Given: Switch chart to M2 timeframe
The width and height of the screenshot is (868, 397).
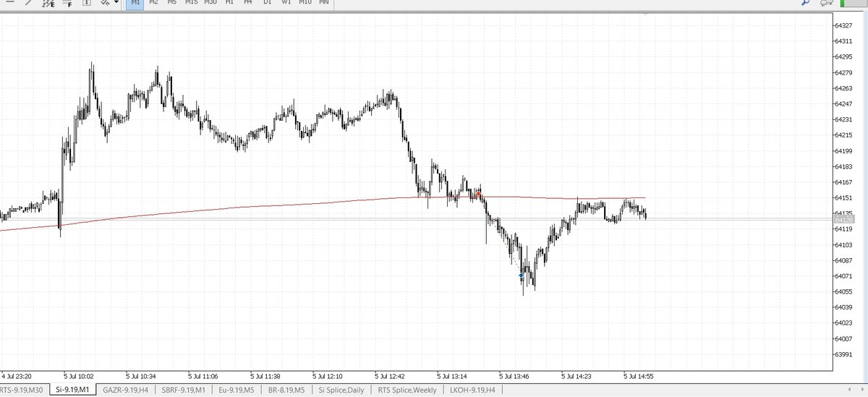Looking at the screenshot, I should [153, 3].
